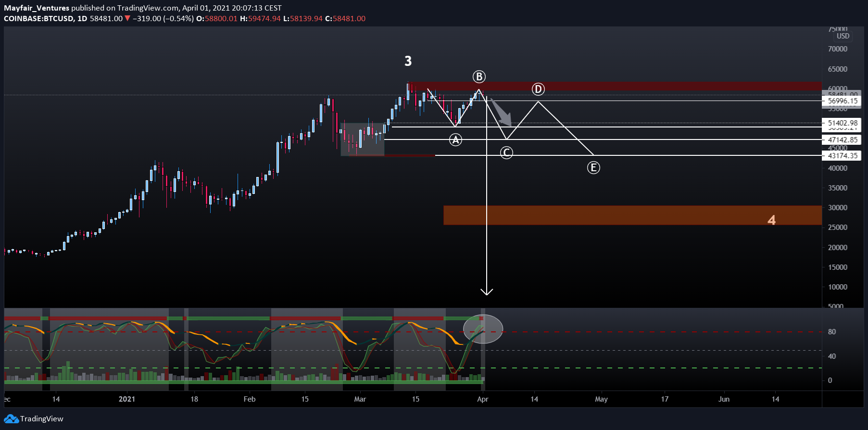Click the 40000 price axis label
The image size is (868, 430).
click(x=838, y=168)
